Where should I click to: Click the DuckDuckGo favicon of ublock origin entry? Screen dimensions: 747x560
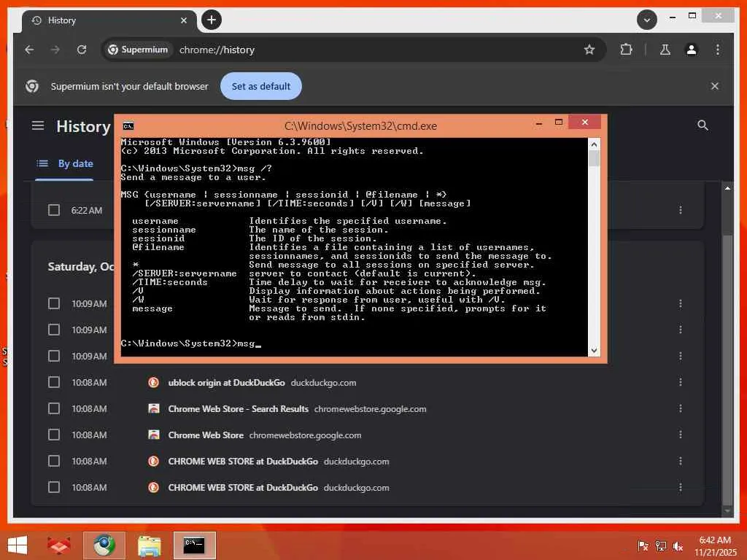point(153,382)
